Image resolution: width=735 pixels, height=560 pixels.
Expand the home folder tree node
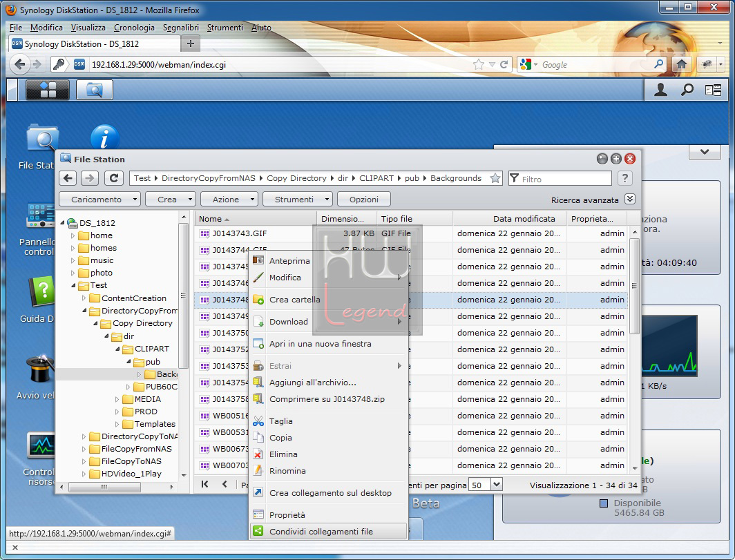tap(73, 235)
